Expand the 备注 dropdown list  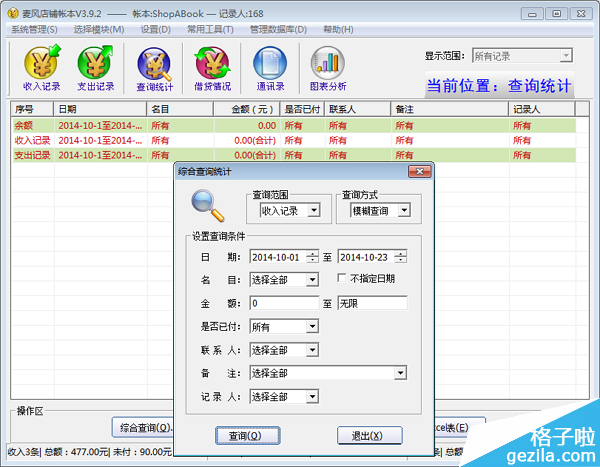[400, 373]
